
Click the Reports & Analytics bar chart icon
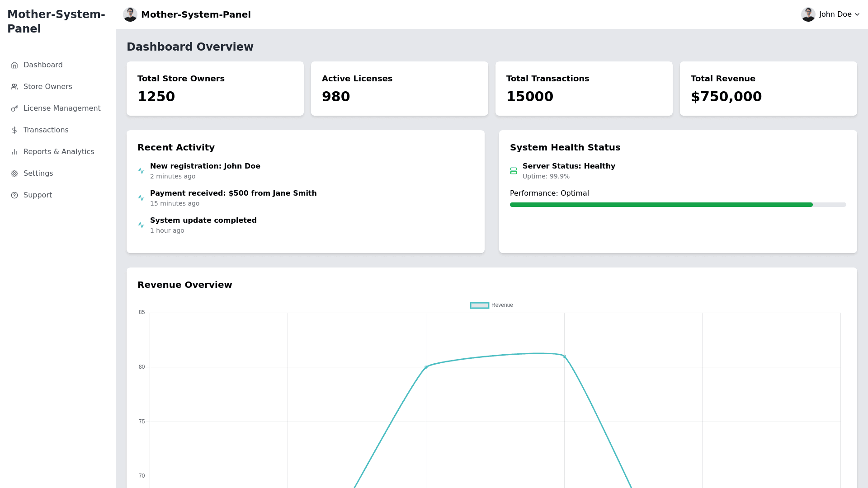coord(14,152)
